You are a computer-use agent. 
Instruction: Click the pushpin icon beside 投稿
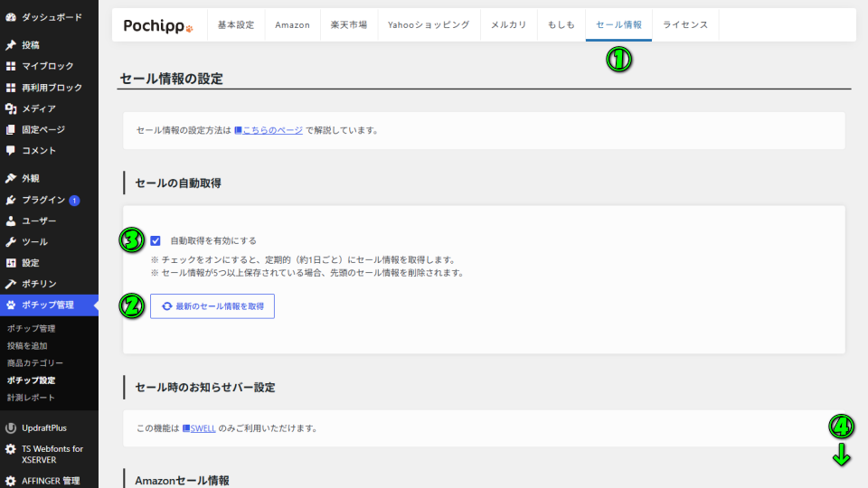pos(11,45)
